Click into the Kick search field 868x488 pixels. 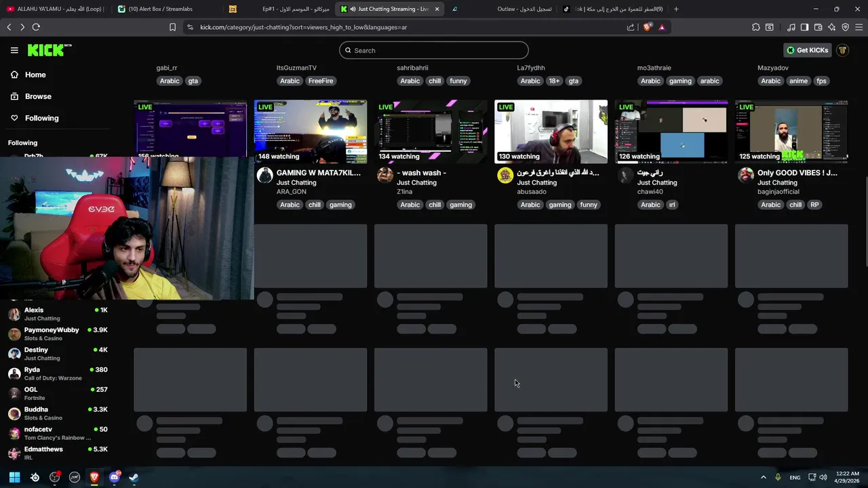point(434,50)
